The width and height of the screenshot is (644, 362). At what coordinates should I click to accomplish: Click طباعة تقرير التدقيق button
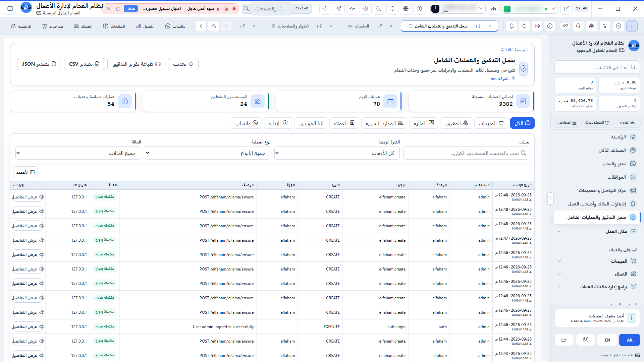pos(136,64)
